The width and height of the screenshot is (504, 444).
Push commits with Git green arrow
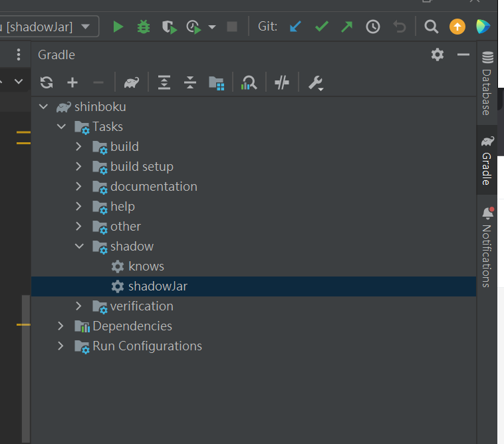[x=346, y=27]
